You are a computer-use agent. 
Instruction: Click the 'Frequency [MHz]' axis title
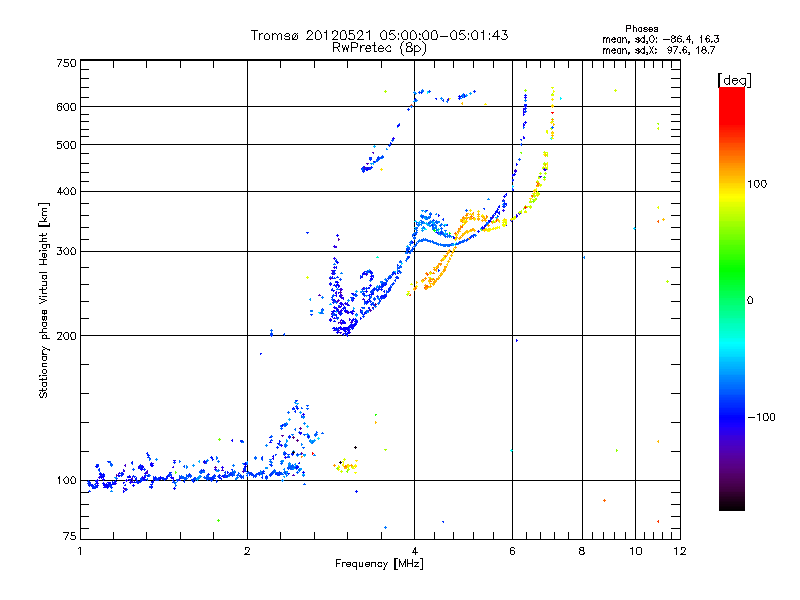click(x=379, y=564)
